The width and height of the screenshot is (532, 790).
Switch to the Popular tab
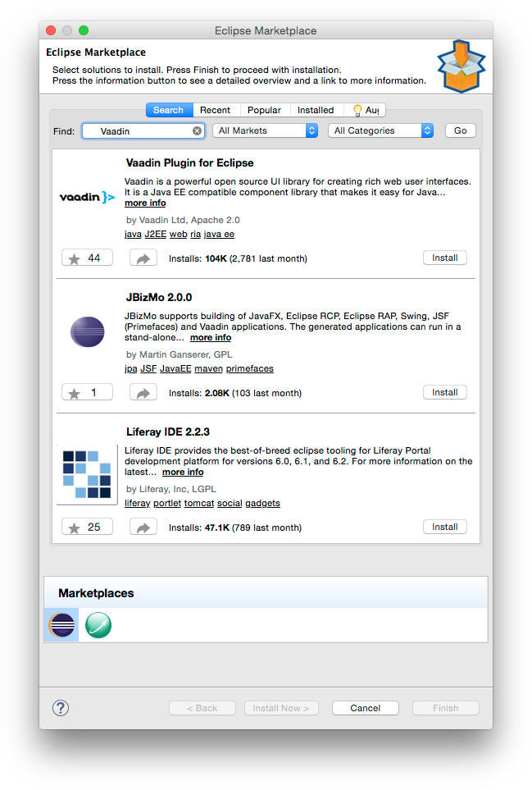coord(264,110)
